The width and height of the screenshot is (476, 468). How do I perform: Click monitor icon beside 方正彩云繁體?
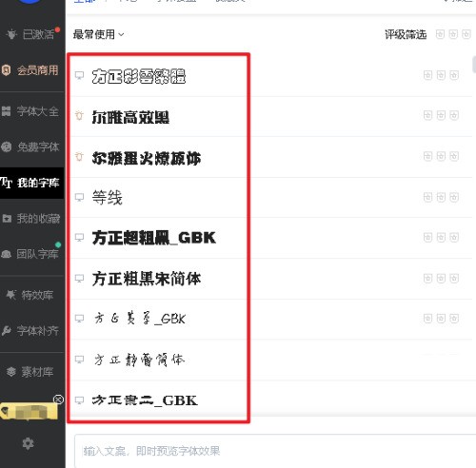point(79,75)
